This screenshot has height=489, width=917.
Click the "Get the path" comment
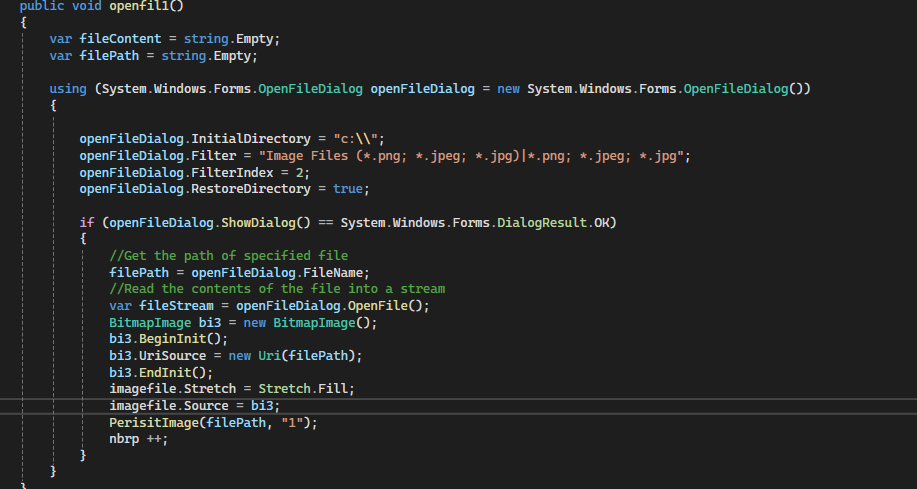click(x=228, y=256)
